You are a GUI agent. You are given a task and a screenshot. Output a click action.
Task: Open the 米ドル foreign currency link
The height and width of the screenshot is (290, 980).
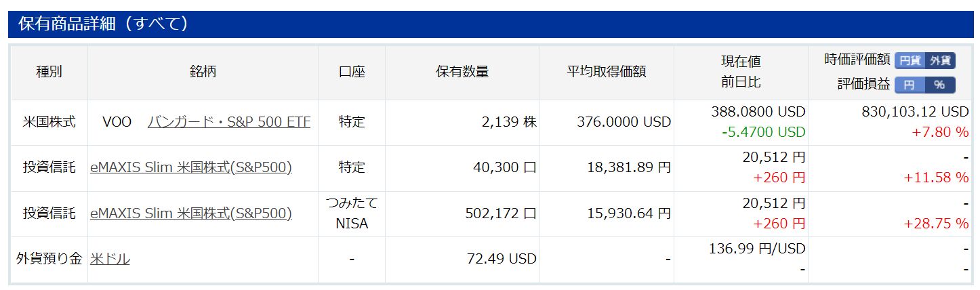click(x=110, y=259)
